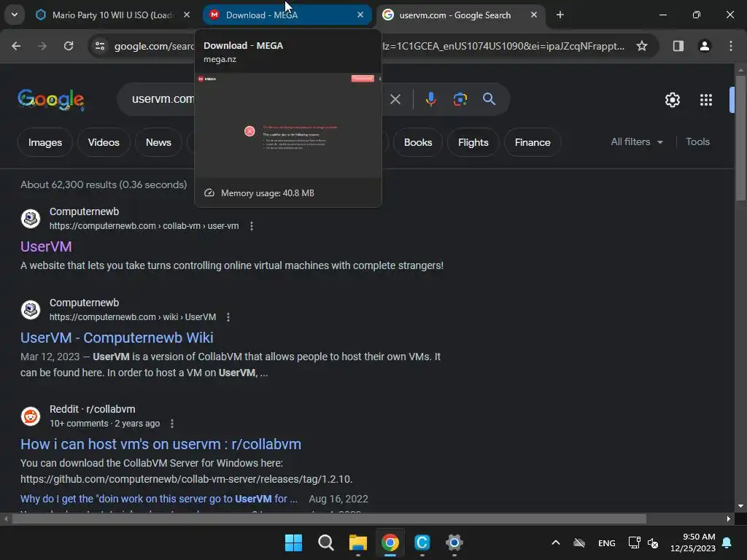
Task: Open notifications bell in tray
Action: point(727,542)
